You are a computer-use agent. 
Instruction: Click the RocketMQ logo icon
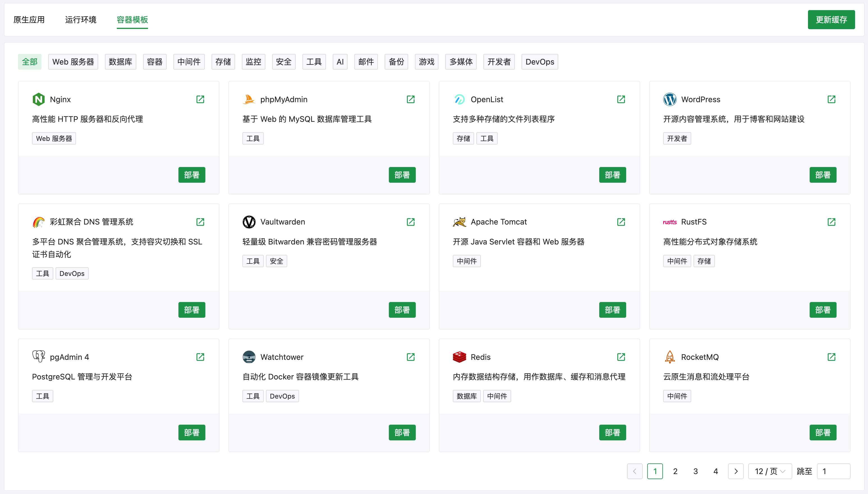(670, 357)
